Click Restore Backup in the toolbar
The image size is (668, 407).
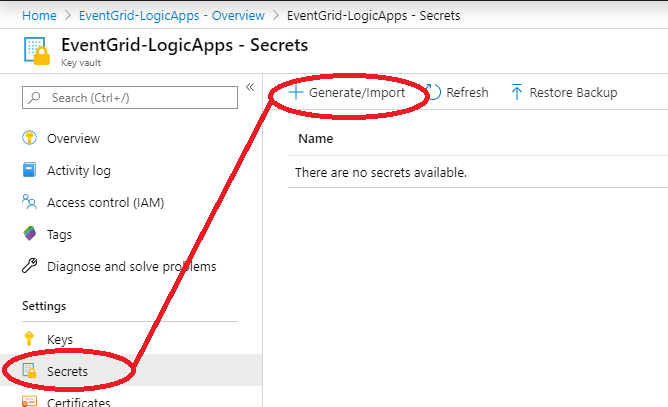[x=564, y=92]
